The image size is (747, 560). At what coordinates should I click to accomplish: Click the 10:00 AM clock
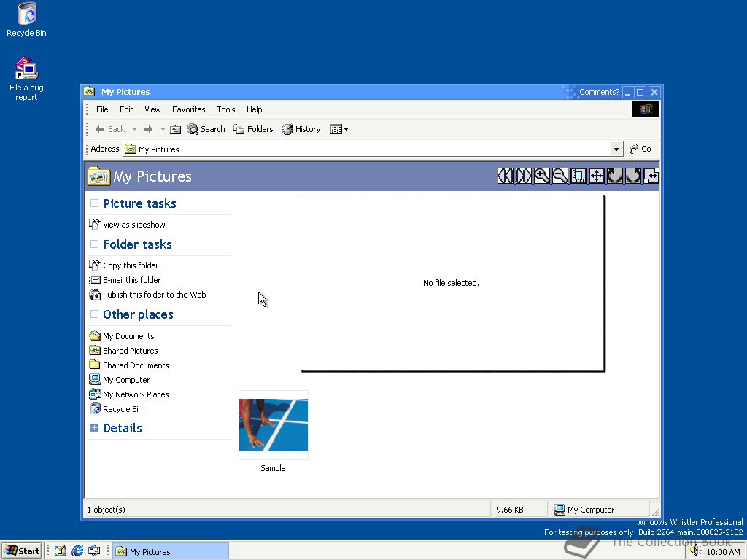point(723,551)
